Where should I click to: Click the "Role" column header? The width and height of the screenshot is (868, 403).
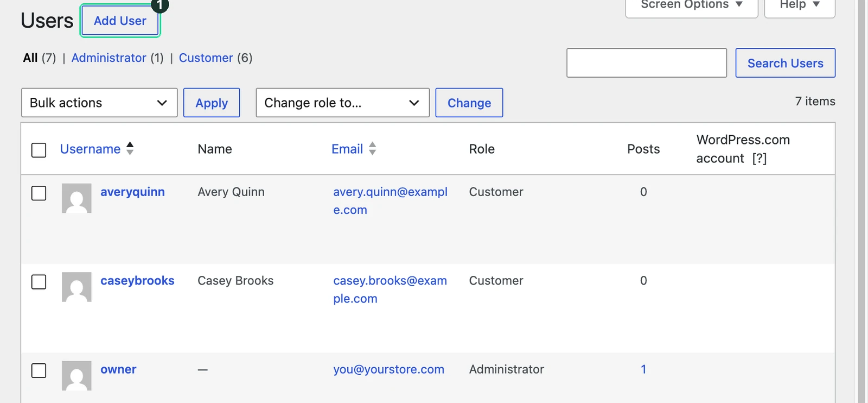click(482, 149)
